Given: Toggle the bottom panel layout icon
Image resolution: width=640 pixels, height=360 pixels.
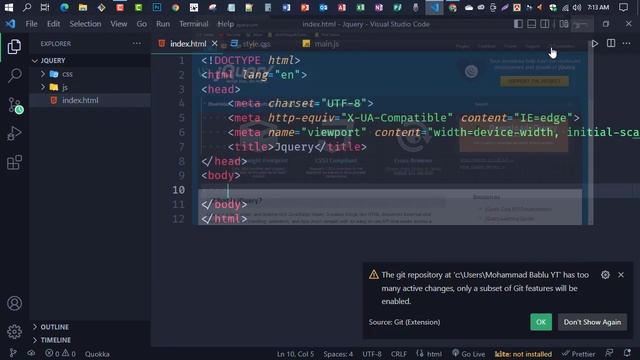Looking at the screenshot, I should [x=531, y=24].
